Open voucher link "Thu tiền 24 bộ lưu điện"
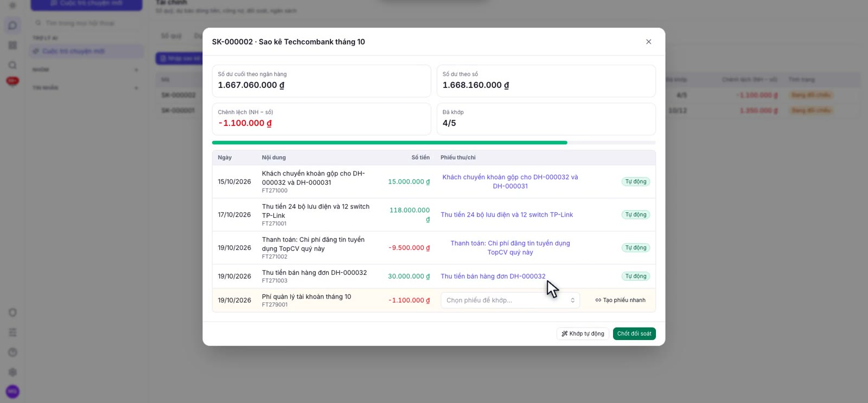Screen dimensions: 868x403 coord(507,215)
